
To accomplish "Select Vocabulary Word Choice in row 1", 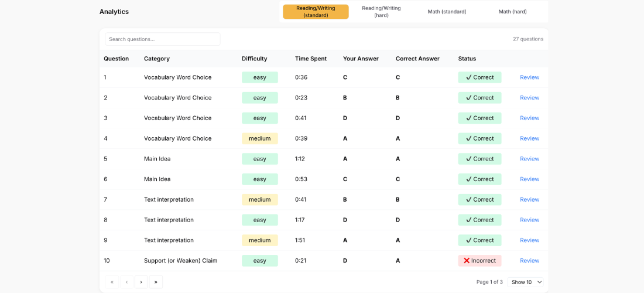I will pyautogui.click(x=178, y=77).
